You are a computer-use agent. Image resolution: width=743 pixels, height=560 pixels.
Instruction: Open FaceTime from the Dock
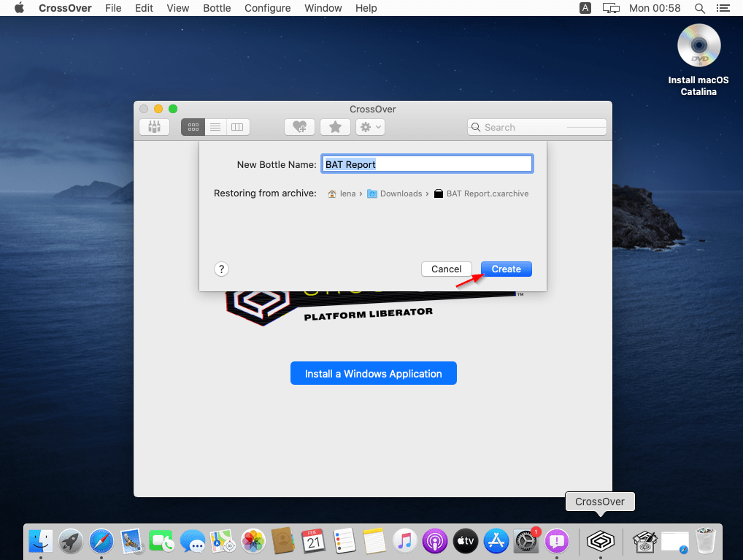coord(162,541)
